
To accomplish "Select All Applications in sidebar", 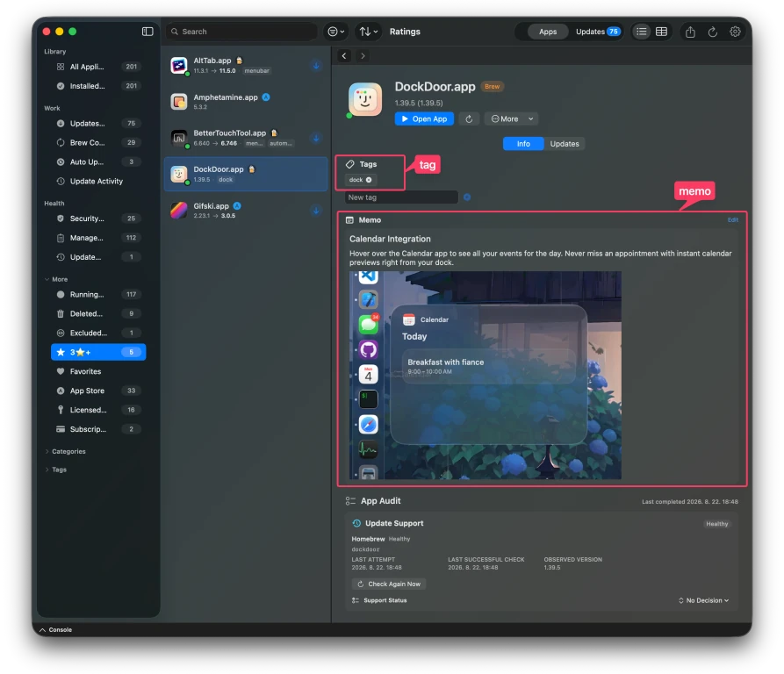I will point(98,67).
